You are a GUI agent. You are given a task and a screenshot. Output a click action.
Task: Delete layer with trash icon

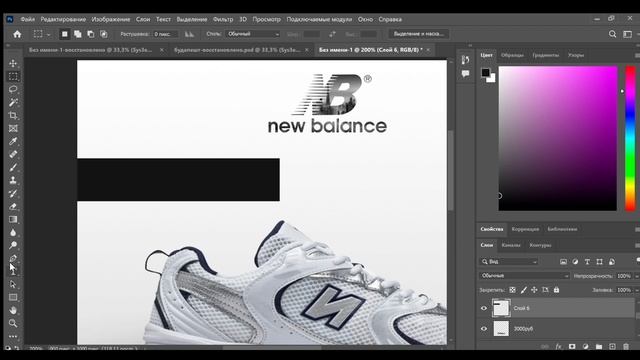point(626,347)
